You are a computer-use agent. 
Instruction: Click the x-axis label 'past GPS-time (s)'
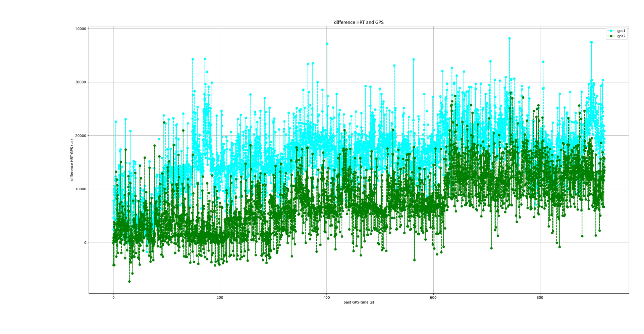click(359, 302)
